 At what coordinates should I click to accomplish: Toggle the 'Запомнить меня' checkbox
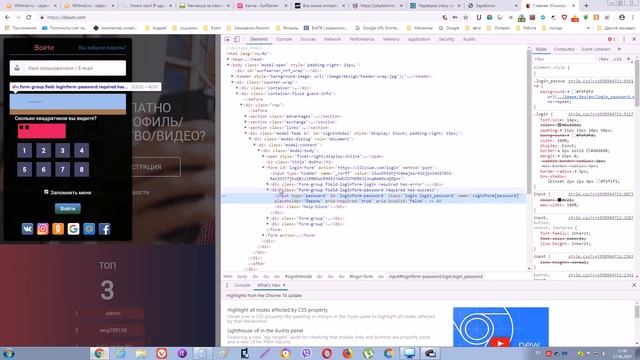click(46, 192)
